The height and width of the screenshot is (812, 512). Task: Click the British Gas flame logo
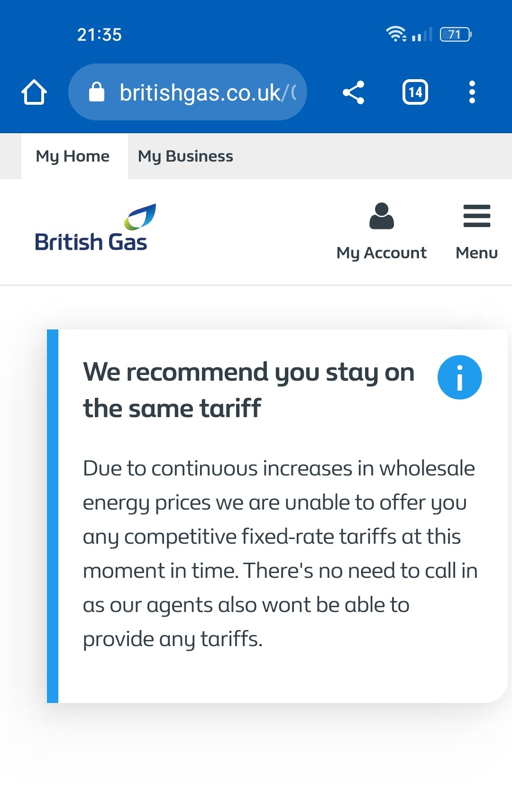(140, 216)
